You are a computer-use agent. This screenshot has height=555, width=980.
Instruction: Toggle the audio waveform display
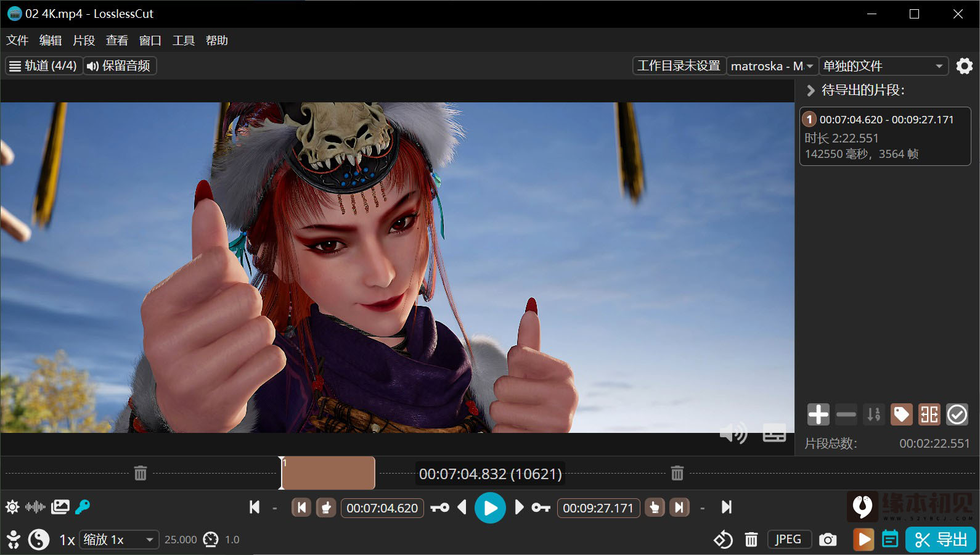pyautogui.click(x=35, y=507)
